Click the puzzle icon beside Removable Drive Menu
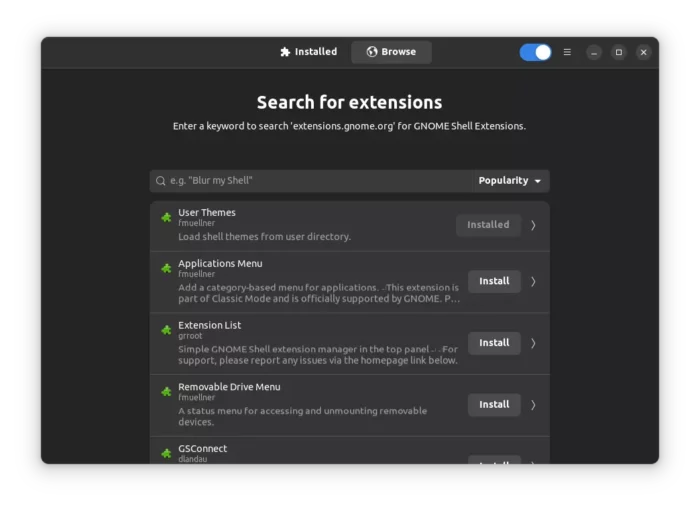 click(x=166, y=392)
